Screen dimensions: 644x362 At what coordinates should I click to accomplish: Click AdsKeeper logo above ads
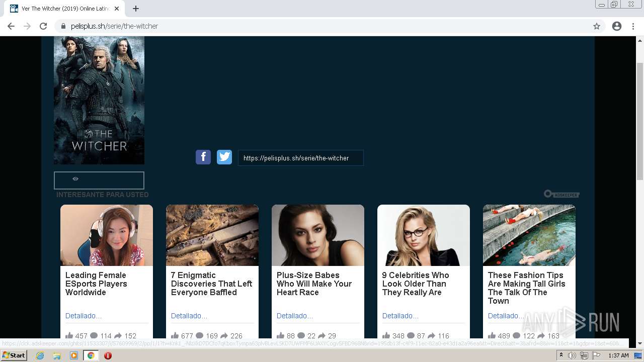pyautogui.click(x=561, y=194)
